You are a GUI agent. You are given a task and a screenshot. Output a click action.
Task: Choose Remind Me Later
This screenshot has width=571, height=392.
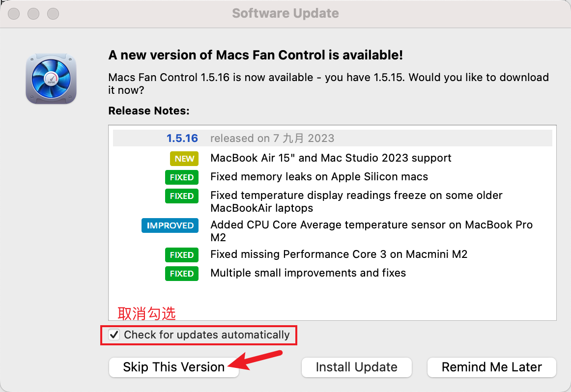point(491,367)
